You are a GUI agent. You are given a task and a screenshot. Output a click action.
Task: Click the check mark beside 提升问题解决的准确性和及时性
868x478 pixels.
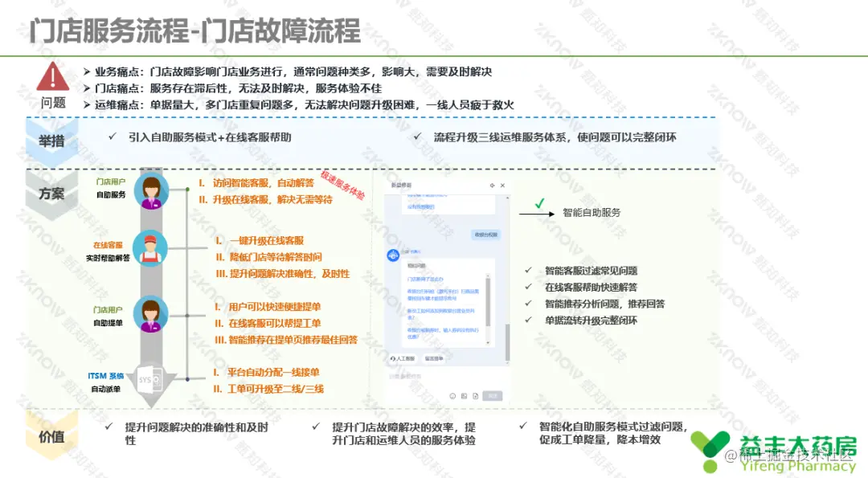(x=109, y=426)
